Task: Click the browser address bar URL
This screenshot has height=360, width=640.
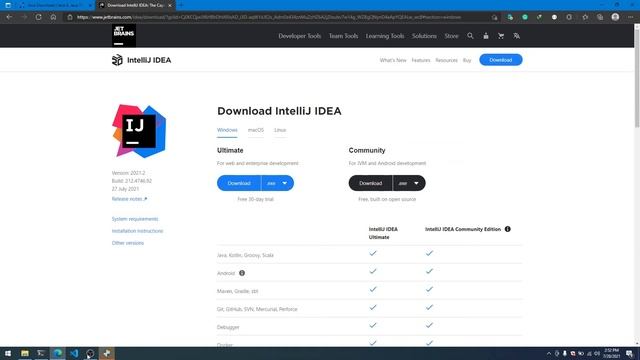Action: [x=269, y=17]
